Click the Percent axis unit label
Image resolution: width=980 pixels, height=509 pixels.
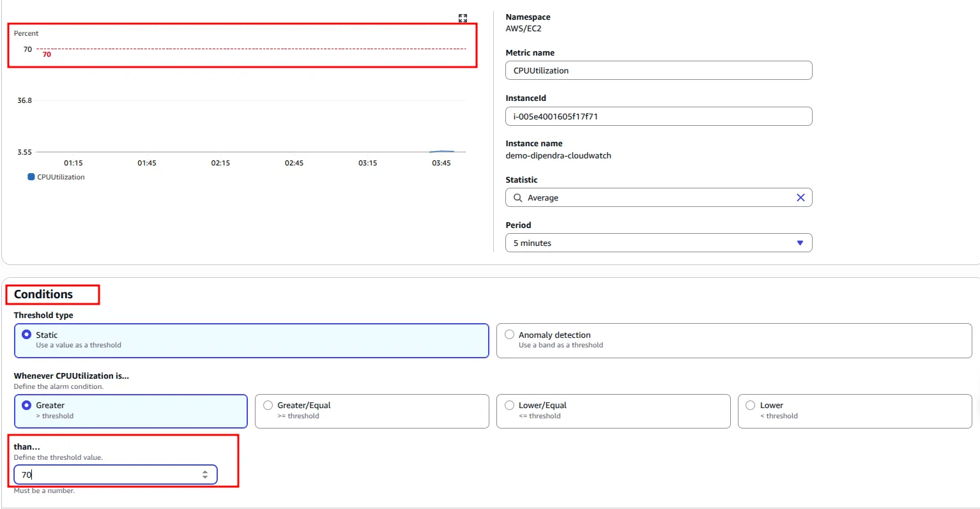click(x=26, y=33)
